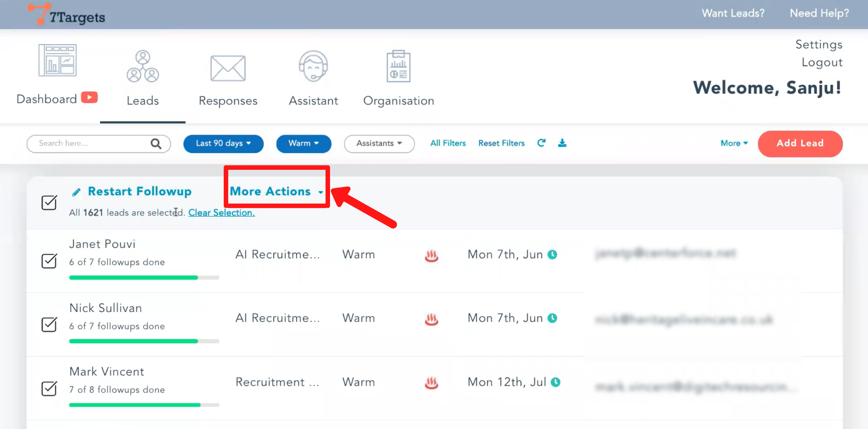The width and height of the screenshot is (868, 429).
Task: Click the pencil icon beside Restart Followup
Action: [x=76, y=192]
